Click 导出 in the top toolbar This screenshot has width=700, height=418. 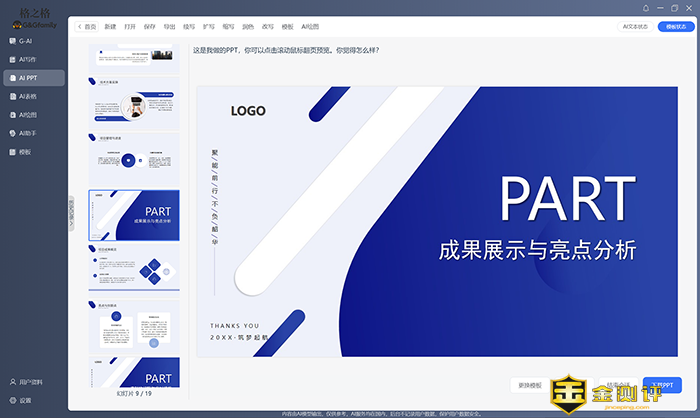(x=169, y=27)
